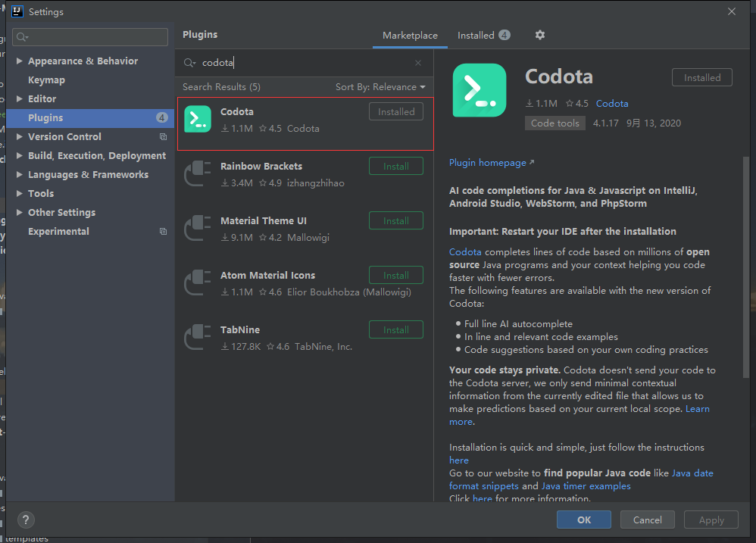Click the search magnifier icon in plugin search
Screen dimensions: 756x543
tap(189, 63)
